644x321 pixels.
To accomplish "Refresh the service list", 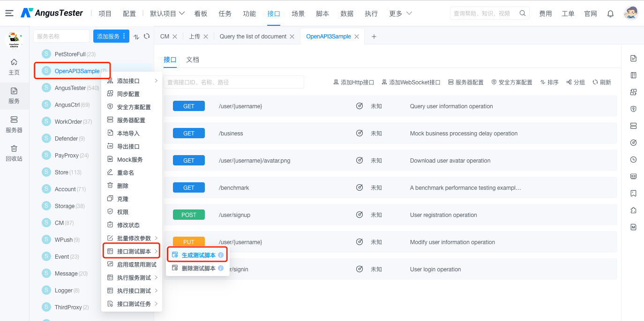I will click(147, 36).
